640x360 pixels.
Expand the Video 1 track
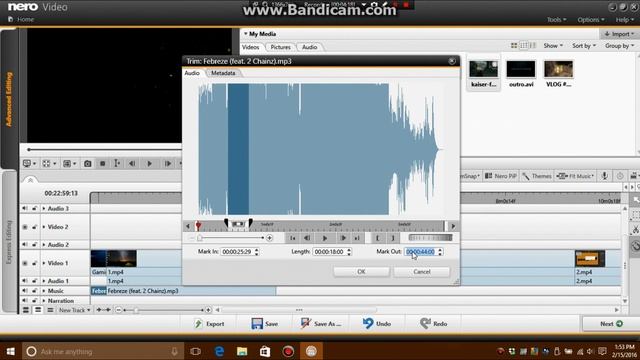pos(44,263)
